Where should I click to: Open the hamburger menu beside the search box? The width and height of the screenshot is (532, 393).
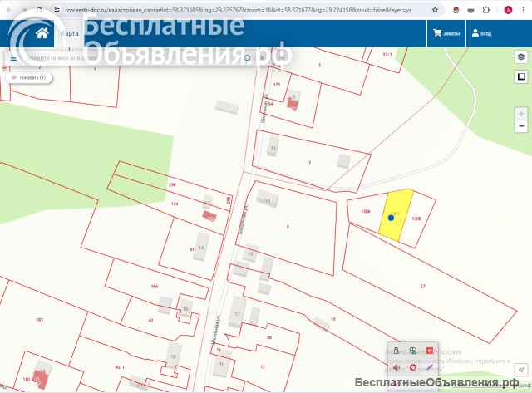(13, 58)
